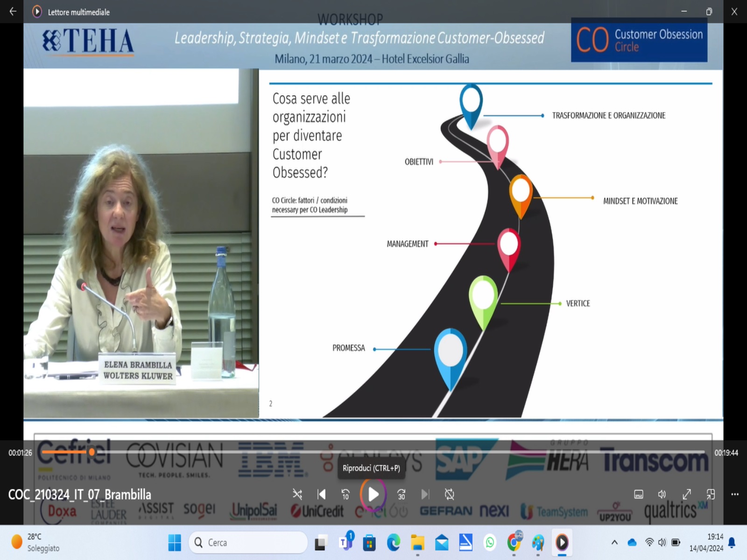Open the blue scanner app on taskbar
Image resolution: width=747 pixels, height=560 pixels.
[465, 542]
